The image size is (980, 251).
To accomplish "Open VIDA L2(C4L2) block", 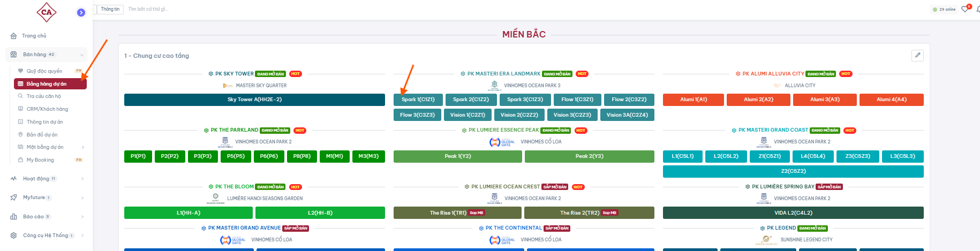I will (793, 213).
